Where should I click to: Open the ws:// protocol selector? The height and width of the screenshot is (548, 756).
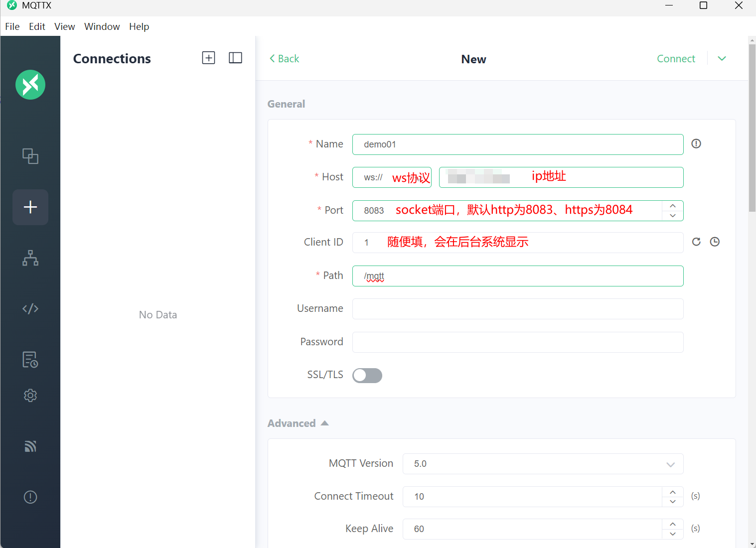(392, 177)
